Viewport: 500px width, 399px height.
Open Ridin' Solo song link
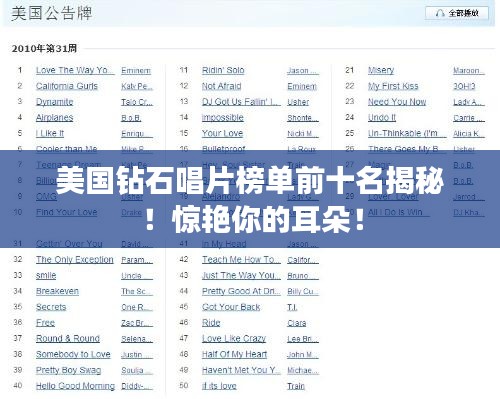click(223, 70)
